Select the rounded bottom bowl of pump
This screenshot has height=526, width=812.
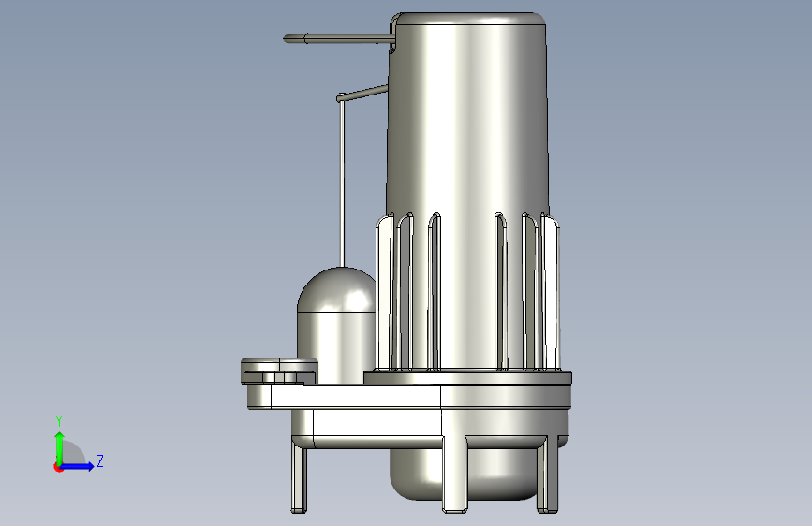click(x=464, y=474)
